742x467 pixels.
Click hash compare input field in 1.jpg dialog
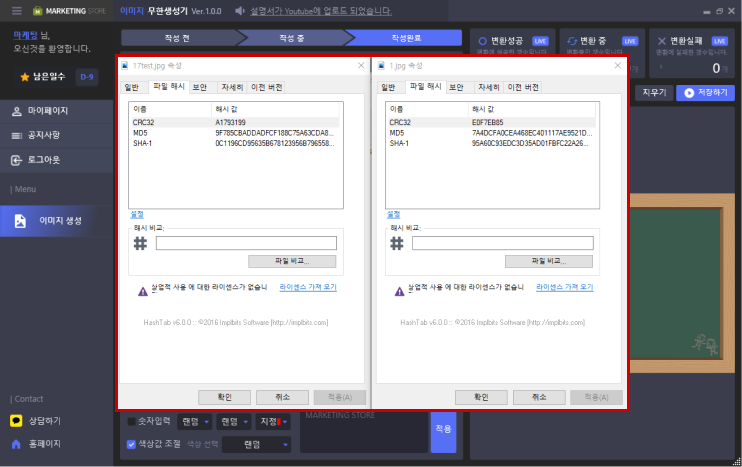[x=501, y=243]
